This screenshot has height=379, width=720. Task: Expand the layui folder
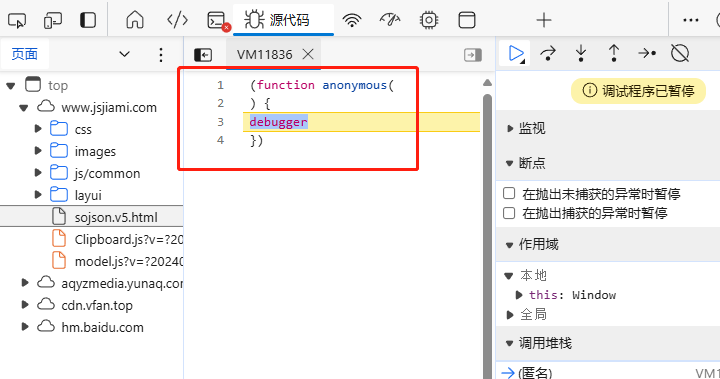tap(38, 195)
